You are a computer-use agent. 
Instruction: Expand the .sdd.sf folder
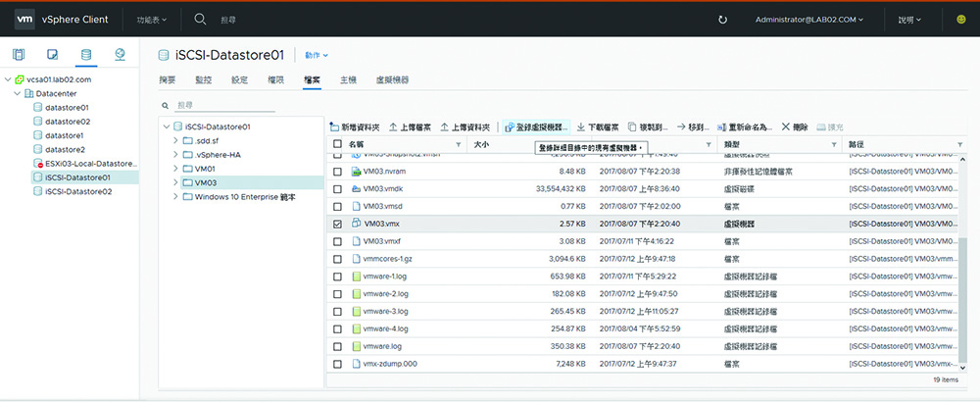point(175,140)
